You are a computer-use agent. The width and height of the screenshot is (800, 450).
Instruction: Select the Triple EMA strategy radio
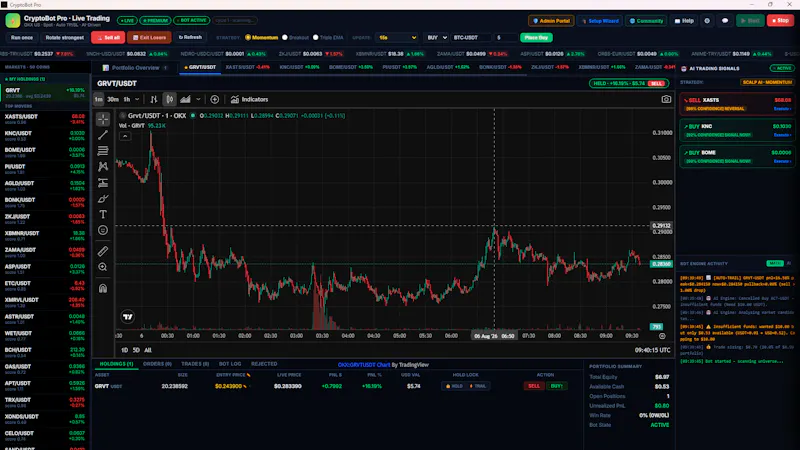click(316, 37)
